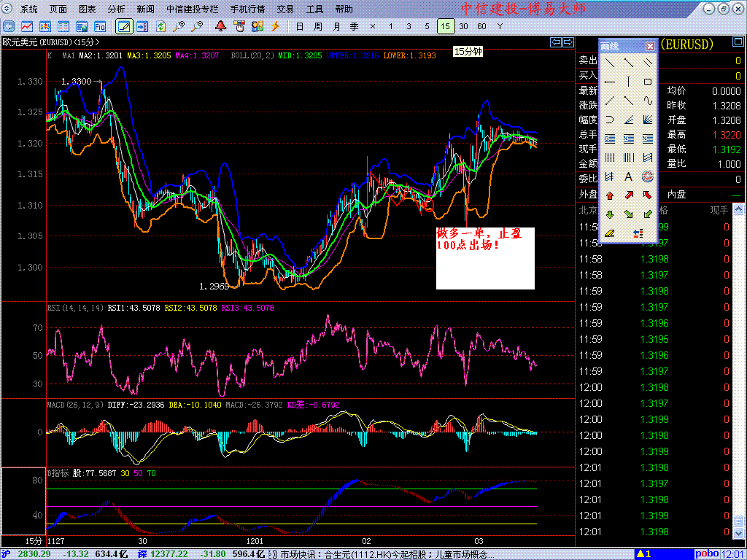Open the 手机行情 menu
The image size is (747, 560).
click(248, 9)
